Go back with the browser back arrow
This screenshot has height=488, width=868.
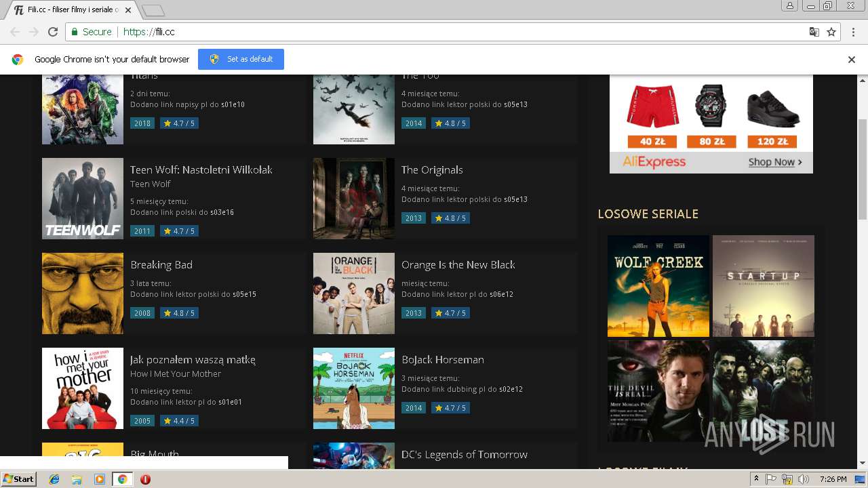(x=15, y=32)
